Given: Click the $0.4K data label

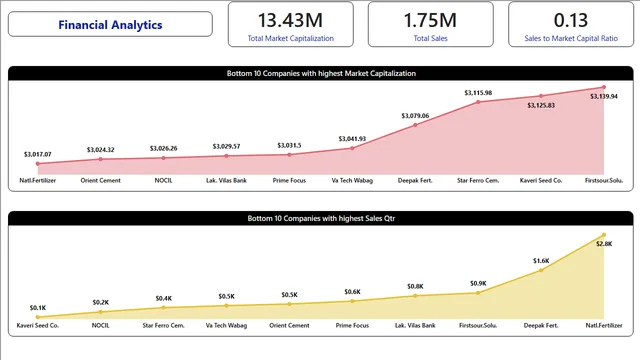Looking at the screenshot, I should coord(163,298).
